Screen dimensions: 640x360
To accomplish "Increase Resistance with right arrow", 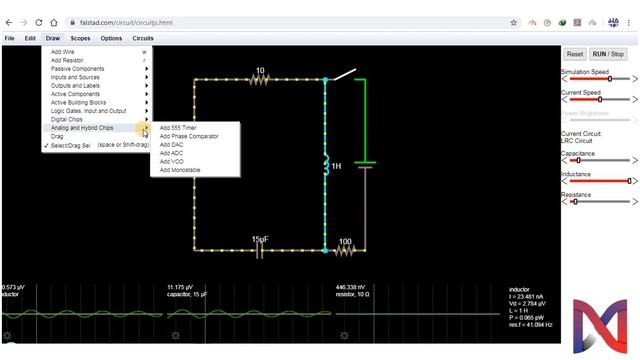I will [x=635, y=202].
